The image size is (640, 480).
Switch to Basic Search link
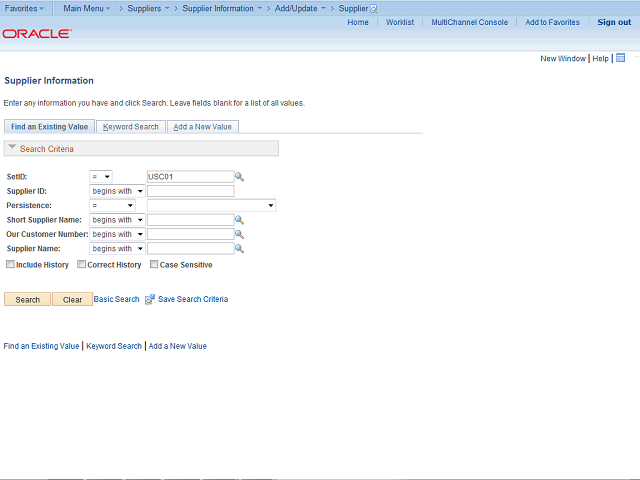point(116,299)
